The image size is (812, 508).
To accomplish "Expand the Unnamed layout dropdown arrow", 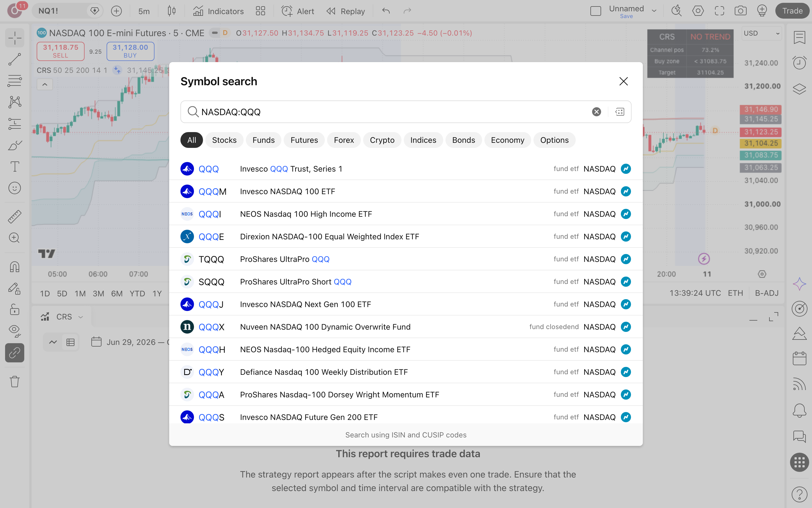I will pyautogui.click(x=654, y=11).
